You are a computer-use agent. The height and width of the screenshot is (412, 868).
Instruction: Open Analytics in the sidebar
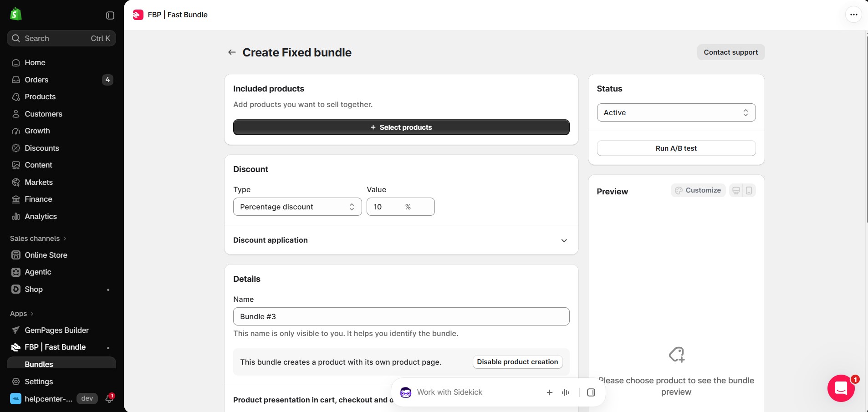61,216
